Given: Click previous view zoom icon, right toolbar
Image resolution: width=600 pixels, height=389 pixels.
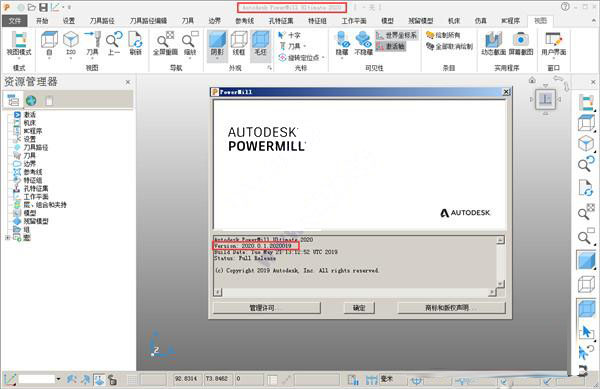Looking at the screenshot, I should coord(586,164).
